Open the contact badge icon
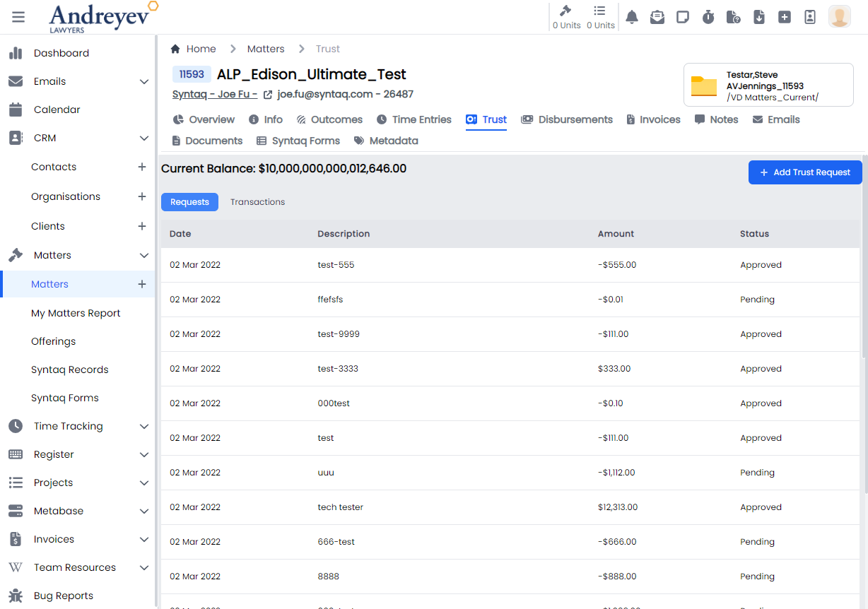 [x=810, y=17]
